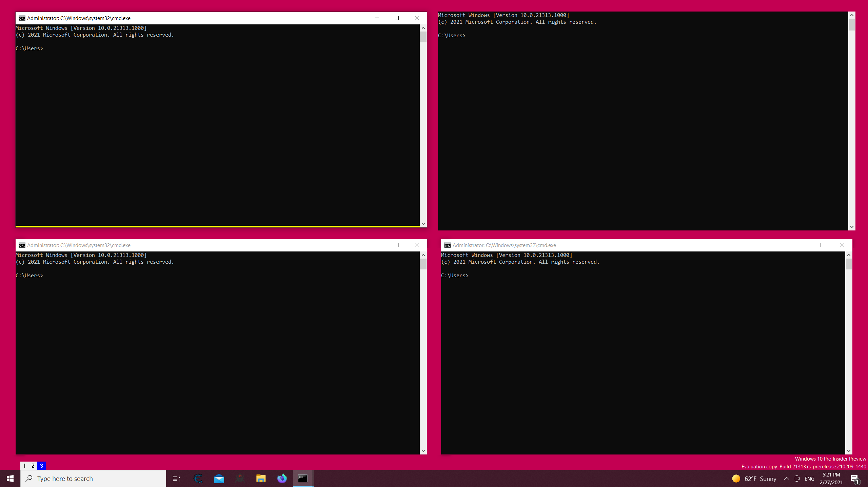Open the red bug debugger taskbar icon
The width and height of the screenshot is (868, 487).
tap(240, 478)
